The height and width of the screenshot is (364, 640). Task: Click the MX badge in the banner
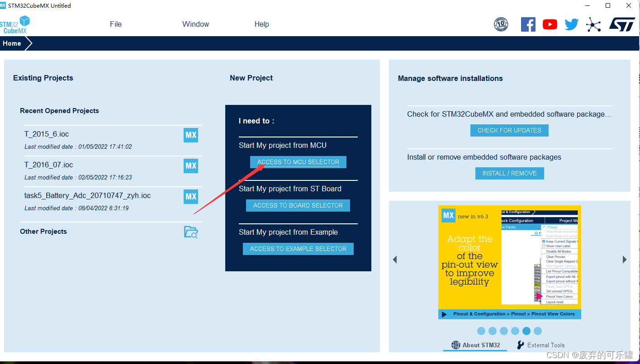pyautogui.click(x=448, y=215)
